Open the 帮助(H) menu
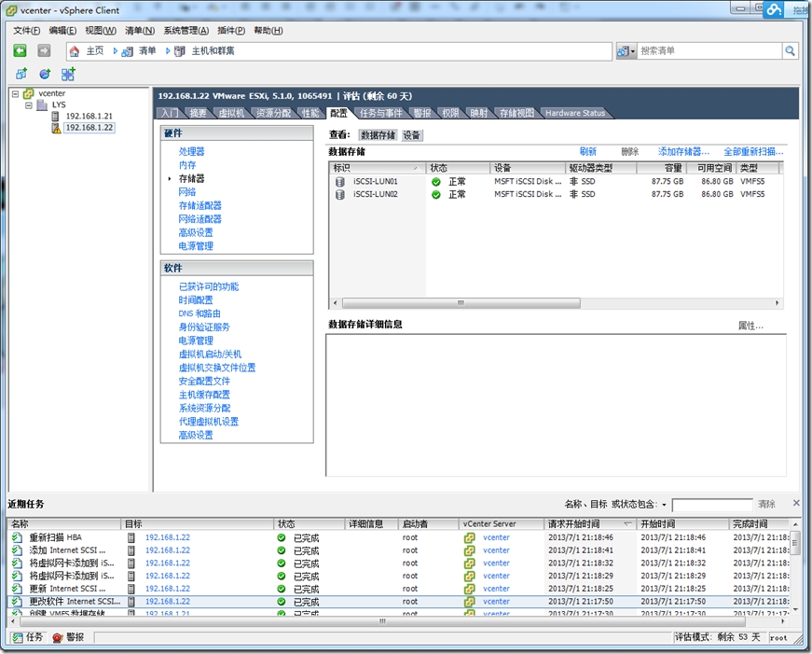The height and width of the screenshot is (654, 812). 268,31
